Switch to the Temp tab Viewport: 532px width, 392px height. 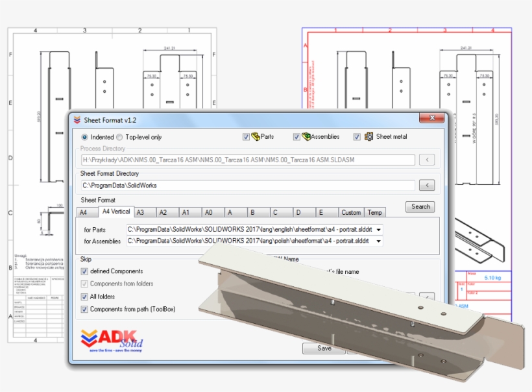pyautogui.click(x=375, y=212)
